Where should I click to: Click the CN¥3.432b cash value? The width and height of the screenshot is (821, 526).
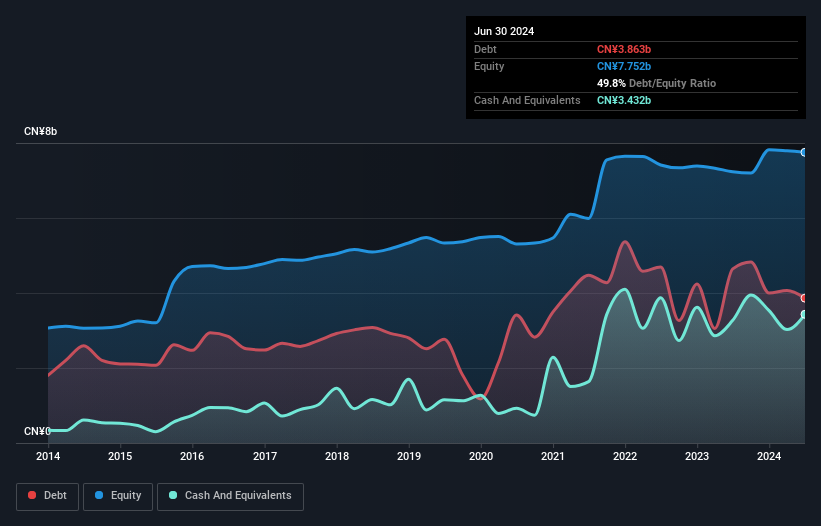click(x=624, y=100)
